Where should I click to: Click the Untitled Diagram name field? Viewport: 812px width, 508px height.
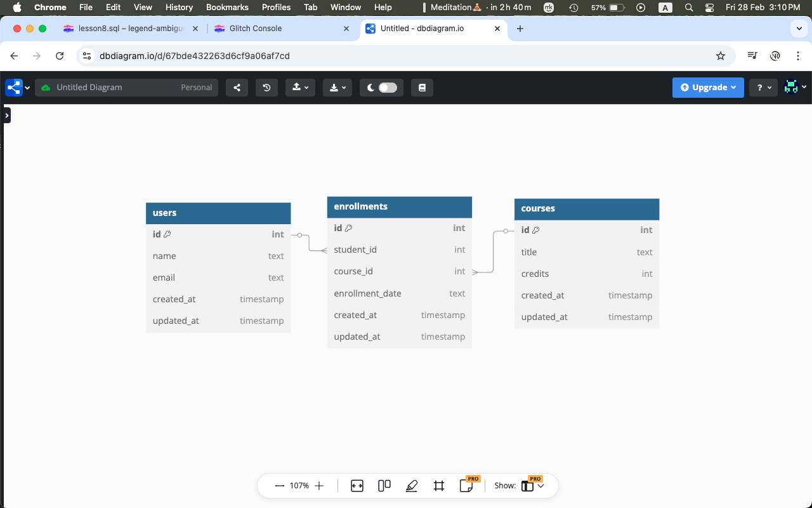tap(114, 88)
